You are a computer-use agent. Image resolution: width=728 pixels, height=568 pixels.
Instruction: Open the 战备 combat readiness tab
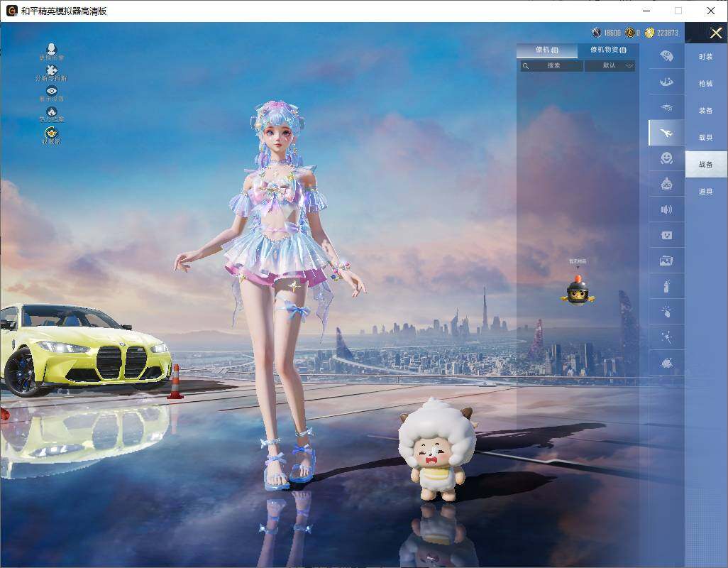[x=706, y=165]
